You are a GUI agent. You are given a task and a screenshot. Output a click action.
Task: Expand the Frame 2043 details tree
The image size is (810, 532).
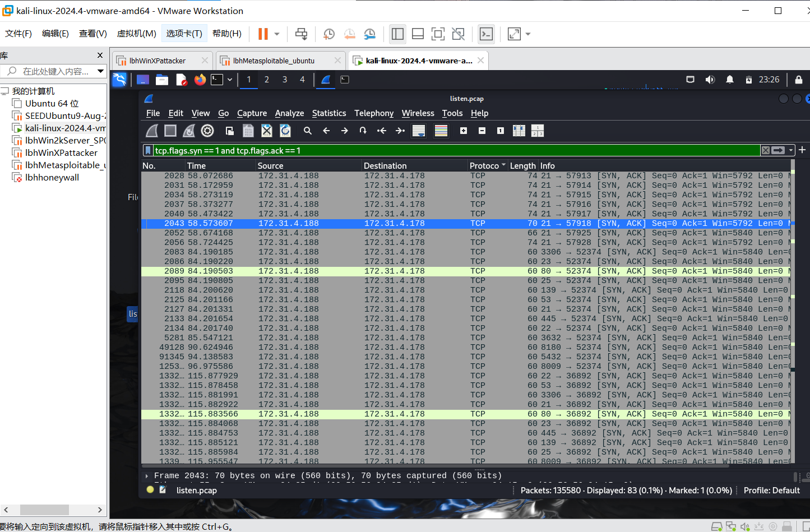tap(147, 475)
